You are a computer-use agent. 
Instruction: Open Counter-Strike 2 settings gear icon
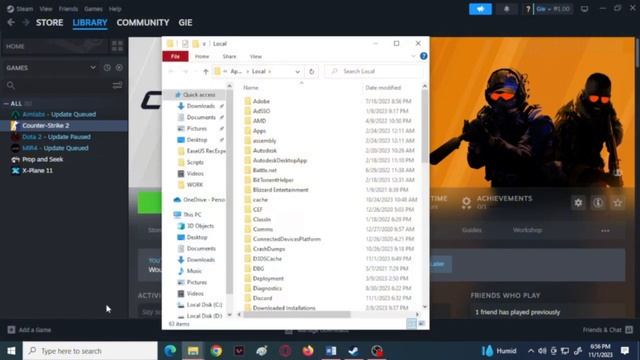click(578, 202)
